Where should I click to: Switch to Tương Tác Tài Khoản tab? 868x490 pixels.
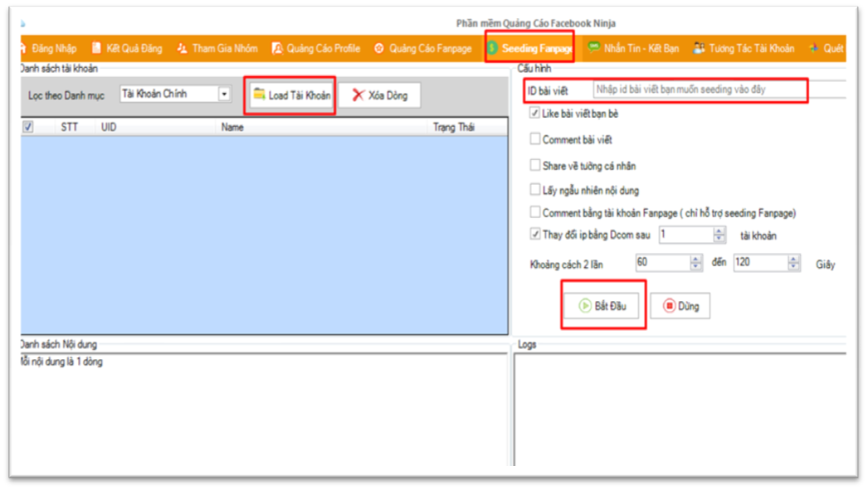[744, 49]
